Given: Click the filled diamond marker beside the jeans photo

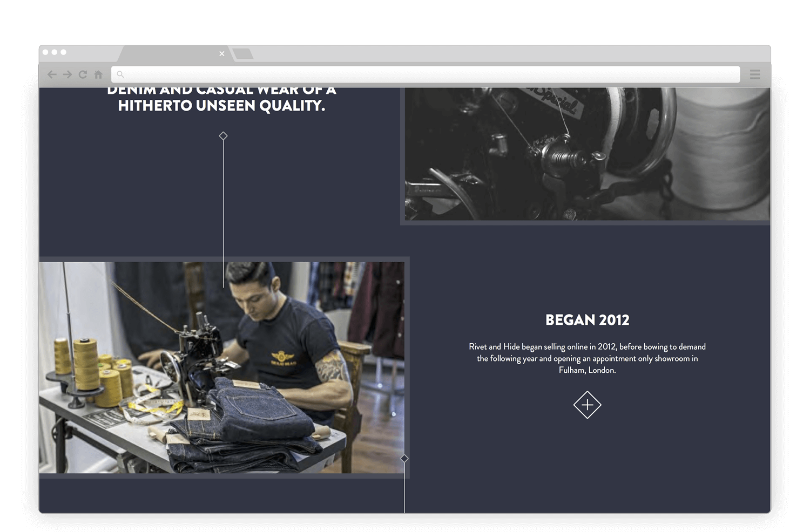Looking at the screenshot, I should coord(404,459).
